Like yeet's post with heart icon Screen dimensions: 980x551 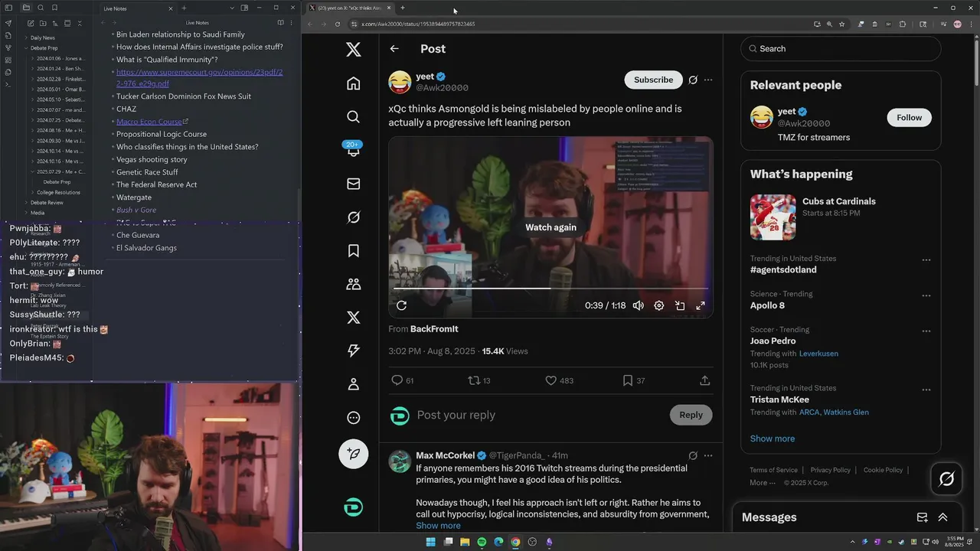[550, 380]
